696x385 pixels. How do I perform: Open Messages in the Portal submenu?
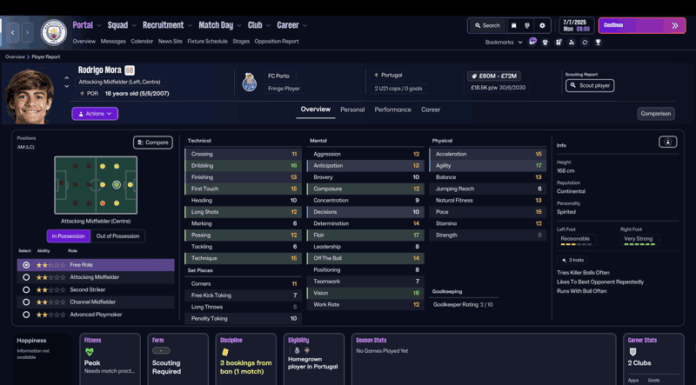pyautogui.click(x=113, y=41)
